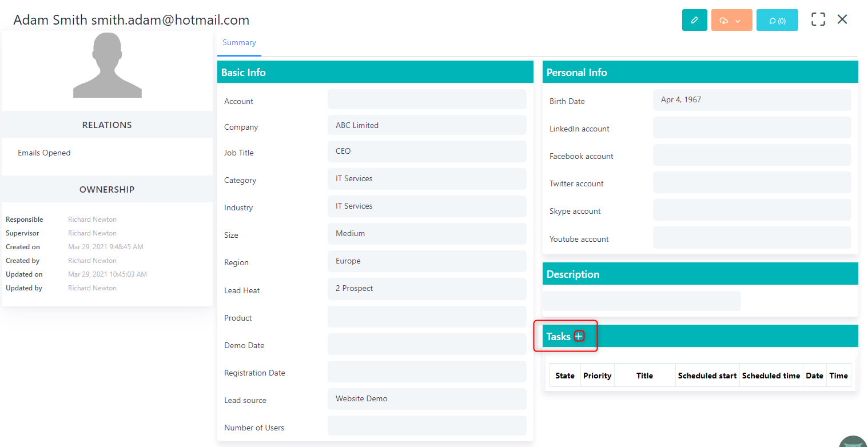Click Emails Opened relation
Viewport: 868px width, 447px height.
tap(44, 153)
